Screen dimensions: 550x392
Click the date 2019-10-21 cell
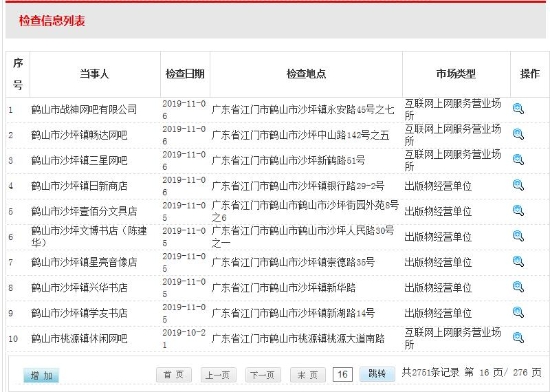184,338
